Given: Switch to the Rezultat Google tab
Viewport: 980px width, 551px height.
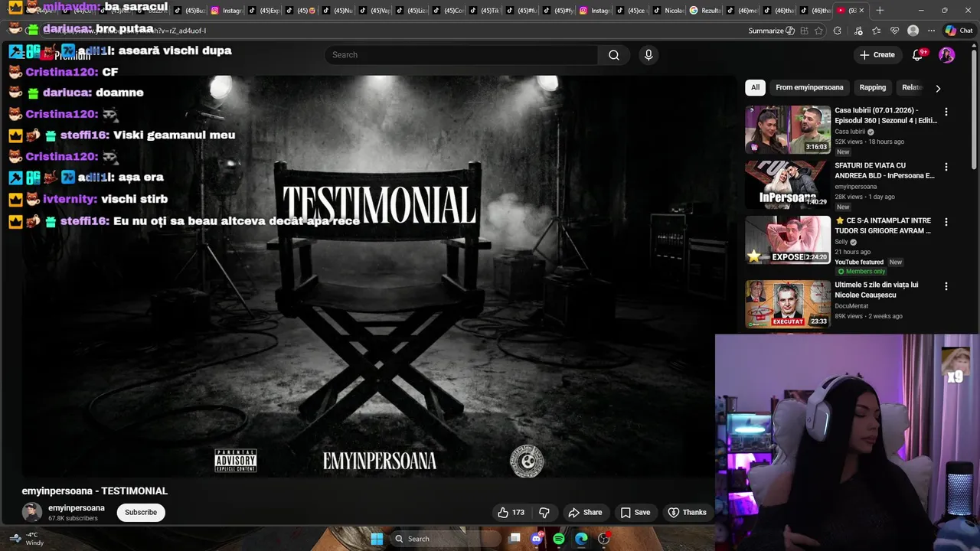Looking at the screenshot, I should [704, 11].
